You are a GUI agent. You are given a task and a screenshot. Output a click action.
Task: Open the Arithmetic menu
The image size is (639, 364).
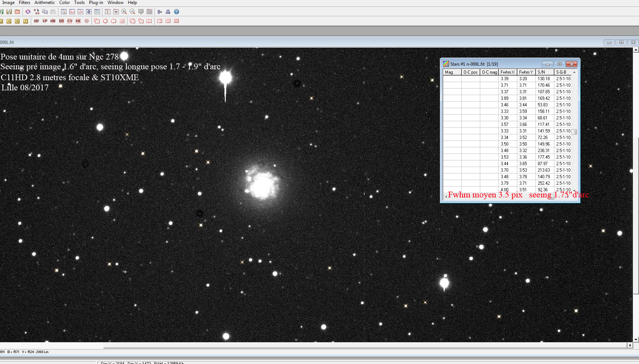point(44,3)
